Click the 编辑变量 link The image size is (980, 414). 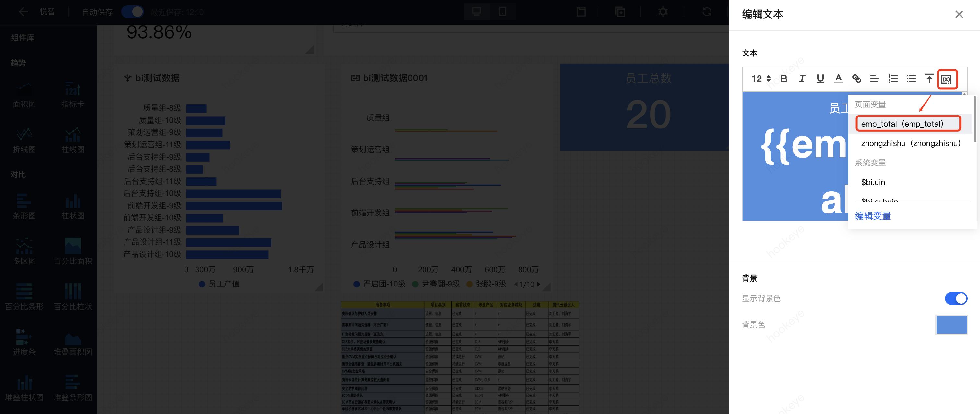tap(873, 216)
